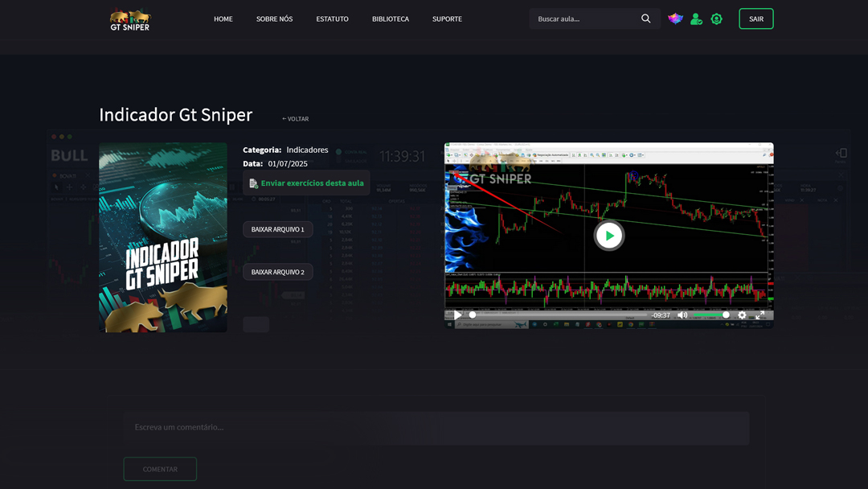Mute the video with speaker icon
This screenshot has height=489, width=868.
[682, 315]
